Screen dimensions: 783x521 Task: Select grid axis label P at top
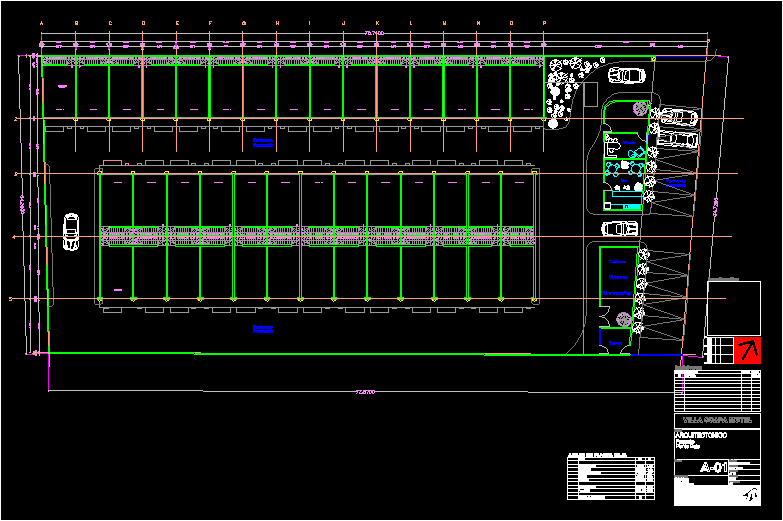tap(544, 22)
